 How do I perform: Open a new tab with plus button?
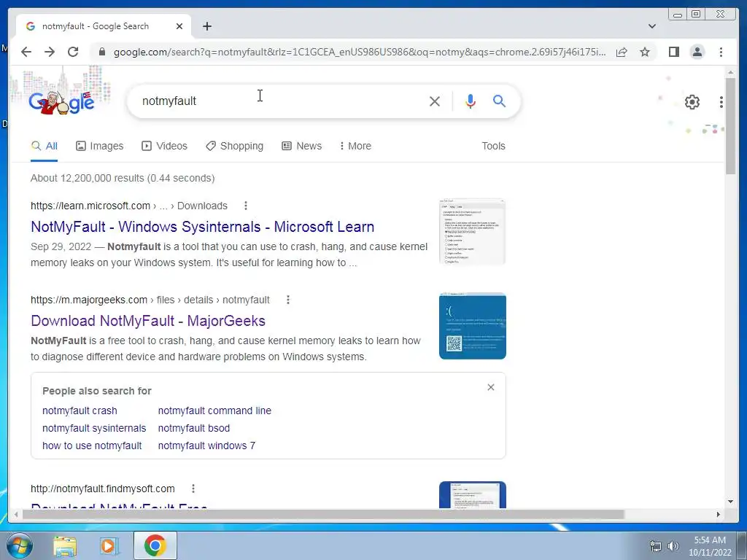tap(206, 26)
